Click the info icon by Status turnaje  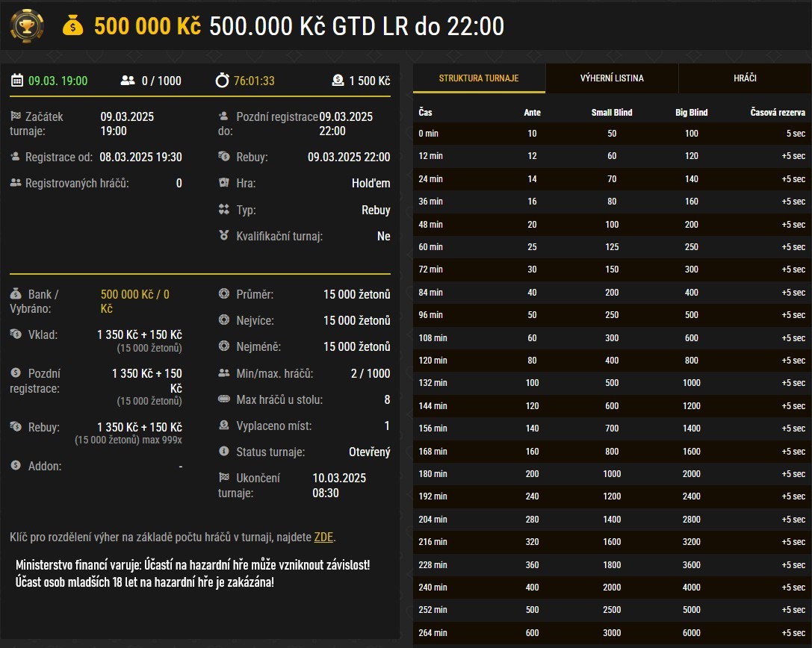coord(223,451)
